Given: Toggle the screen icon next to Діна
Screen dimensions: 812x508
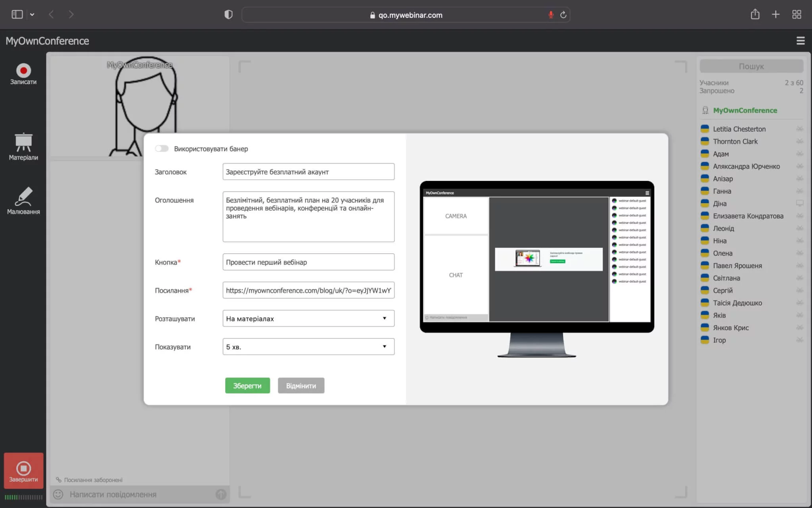Looking at the screenshot, I should (x=799, y=203).
